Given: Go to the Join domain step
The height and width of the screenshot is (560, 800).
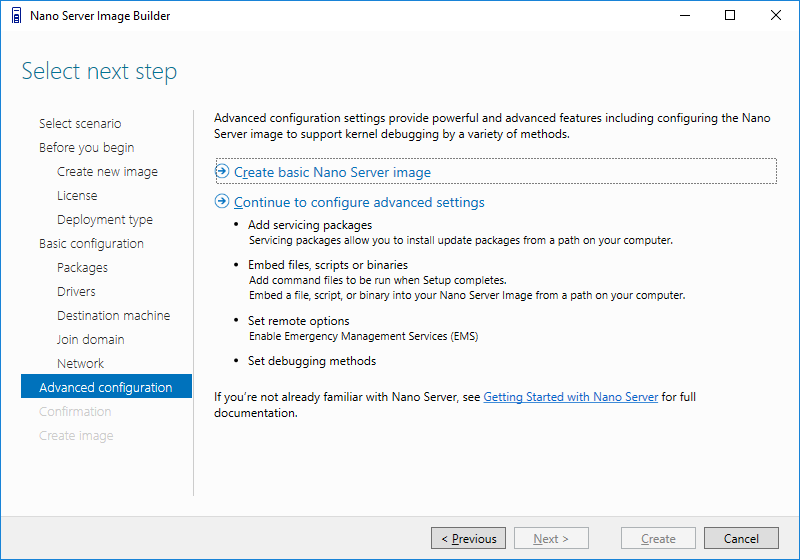Looking at the screenshot, I should [x=90, y=339].
